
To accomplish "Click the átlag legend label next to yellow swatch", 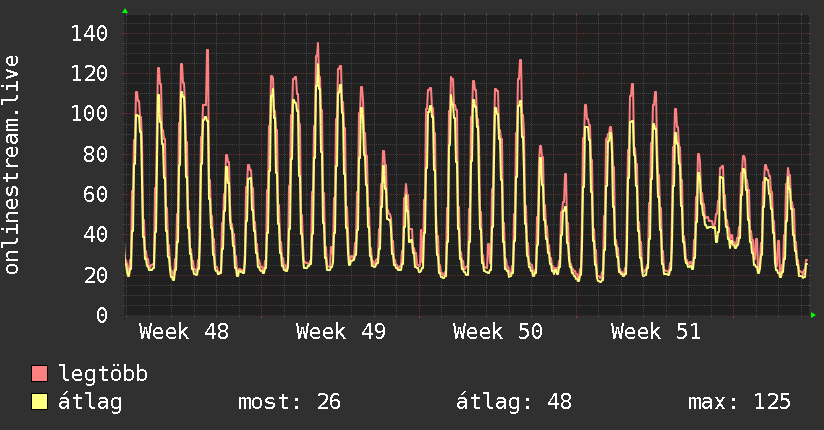I will pos(90,402).
